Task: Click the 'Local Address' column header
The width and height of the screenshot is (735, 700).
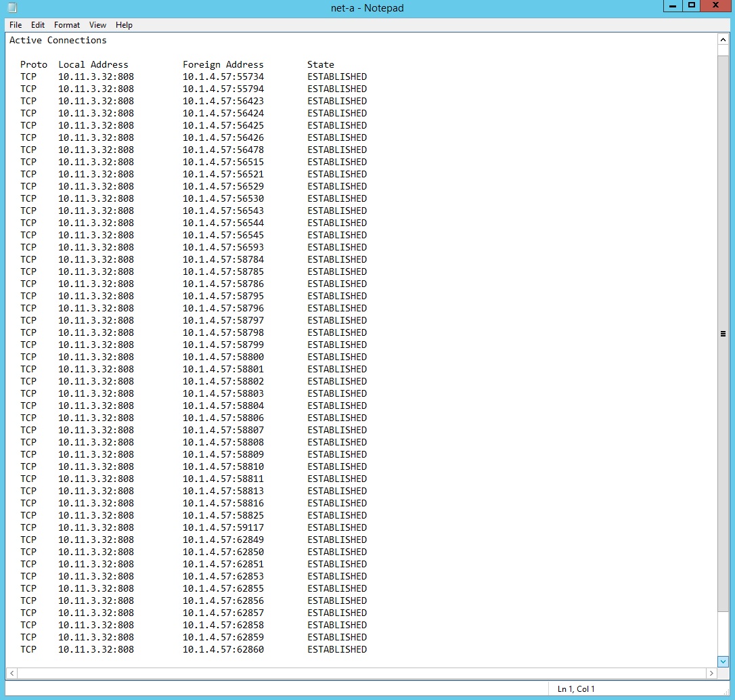Action: (93, 65)
